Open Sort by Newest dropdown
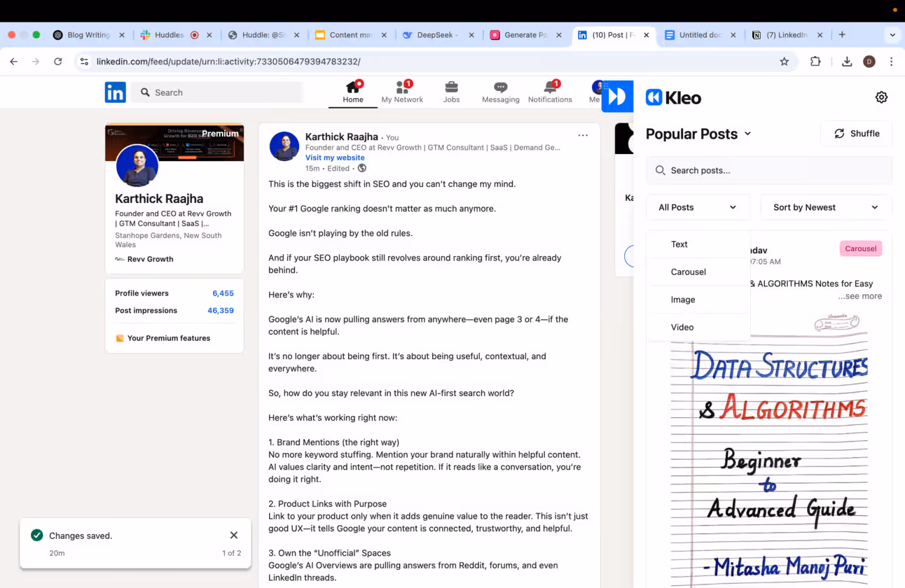The image size is (905, 588). pyautogui.click(x=826, y=207)
